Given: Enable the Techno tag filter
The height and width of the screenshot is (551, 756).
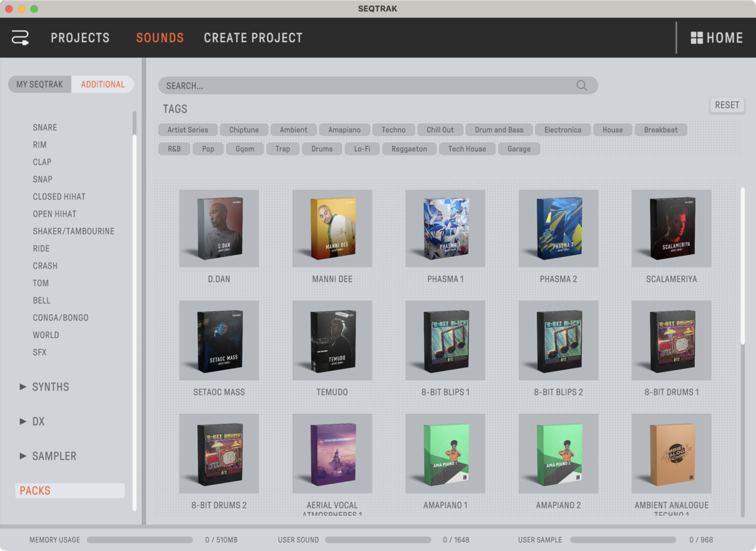Looking at the screenshot, I should point(393,130).
